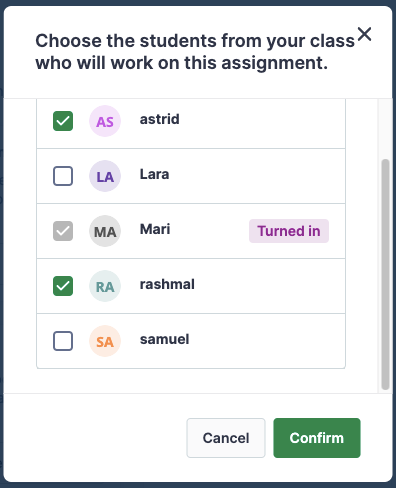
Task: Click the LA avatar icon for Lara
Action: point(105,176)
